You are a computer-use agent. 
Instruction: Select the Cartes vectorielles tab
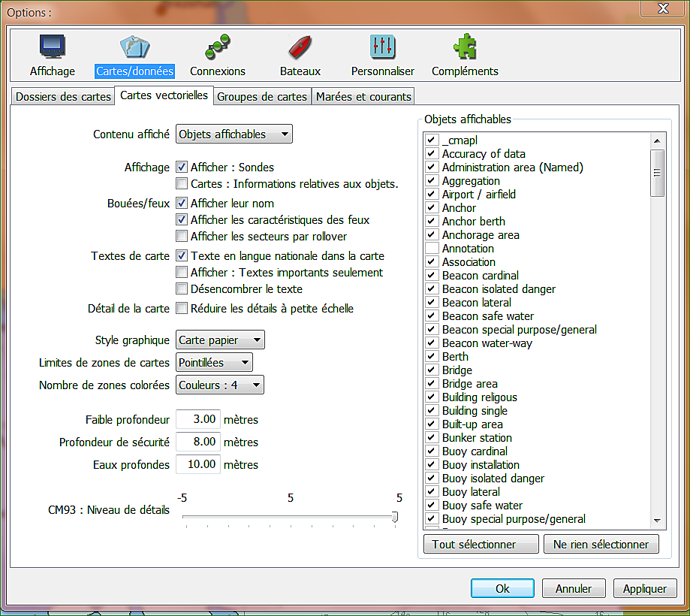pos(164,95)
